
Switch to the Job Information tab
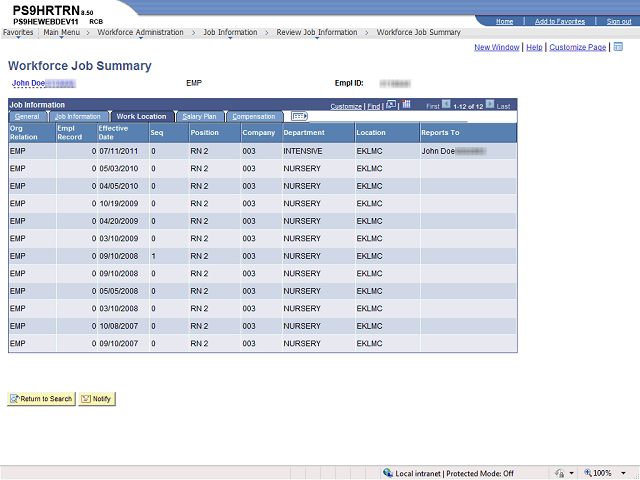(78, 117)
